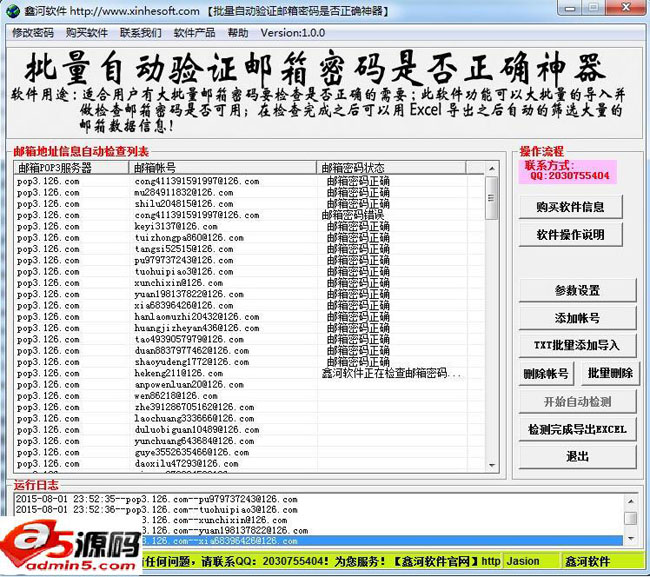Screen dimensions: 650x577
Task: Select account keyi3137@126.com row
Action: tap(249, 226)
